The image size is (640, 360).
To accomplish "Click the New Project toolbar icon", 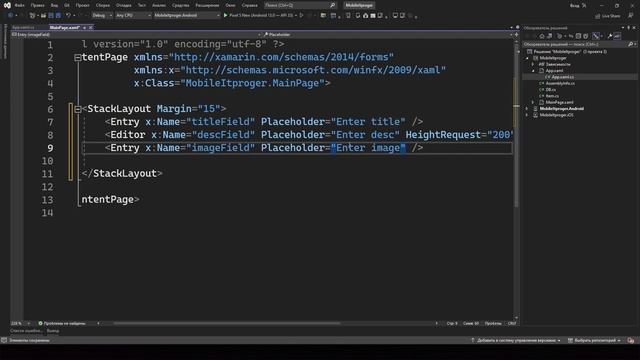I will (32, 15).
